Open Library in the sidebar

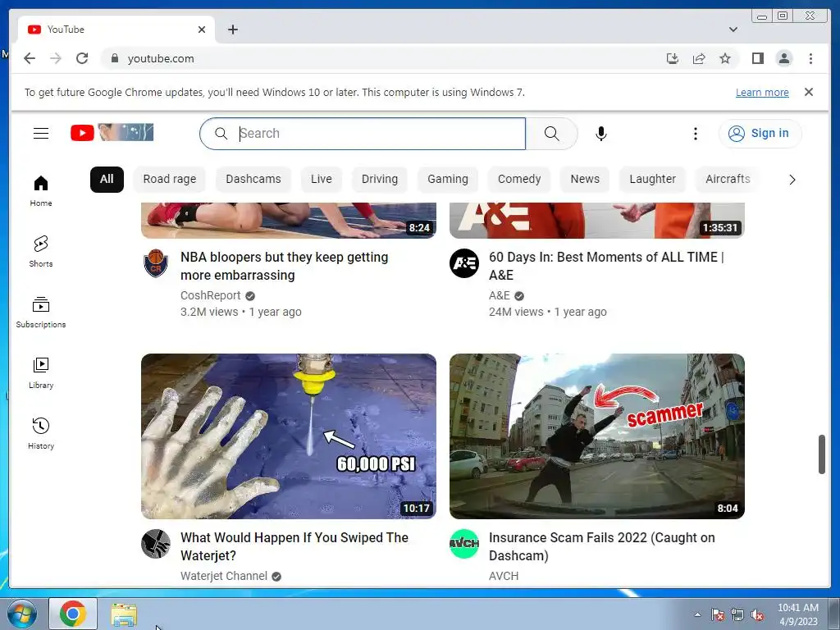click(x=41, y=373)
